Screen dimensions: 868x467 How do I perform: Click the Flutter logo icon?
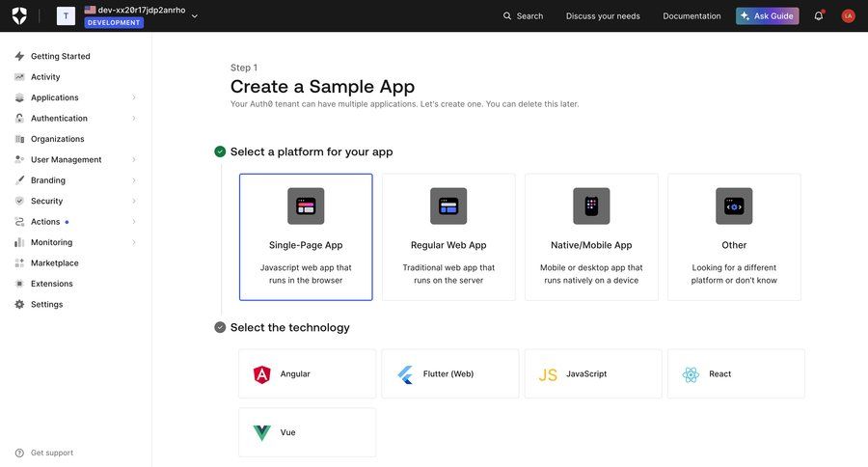(405, 374)
